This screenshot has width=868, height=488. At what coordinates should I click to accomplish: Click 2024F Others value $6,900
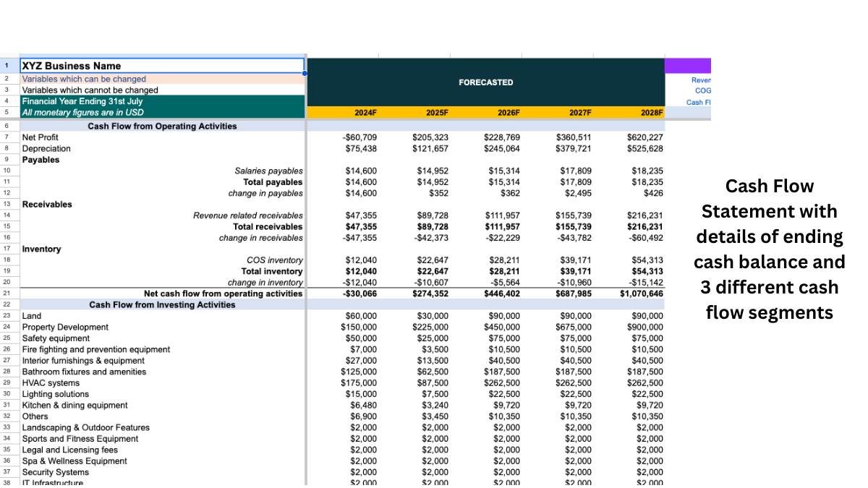[x=363, y=416]
